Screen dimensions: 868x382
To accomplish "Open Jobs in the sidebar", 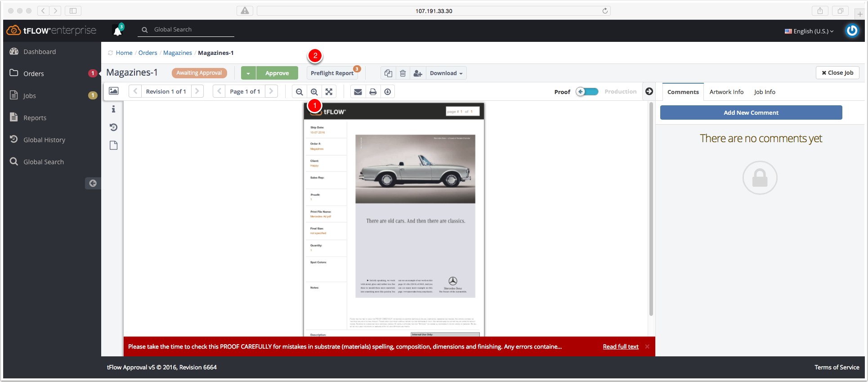I will [x=29, y=95].
